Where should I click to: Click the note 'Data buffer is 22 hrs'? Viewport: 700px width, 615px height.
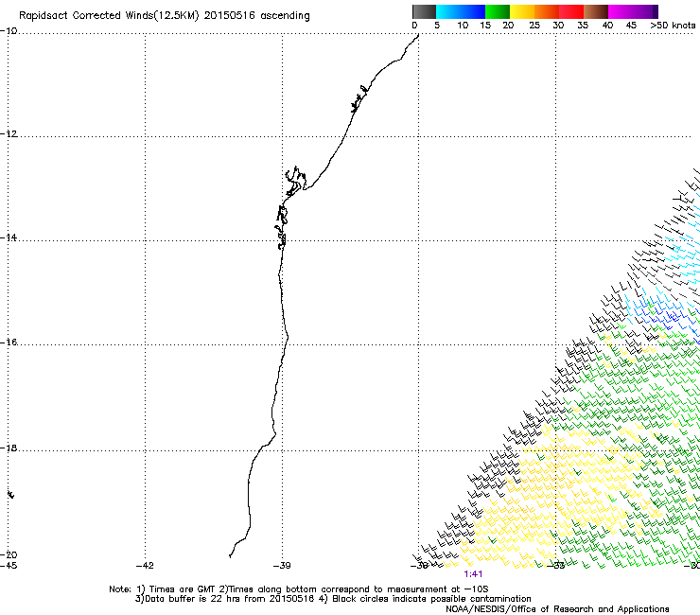(x=193, y=599)
